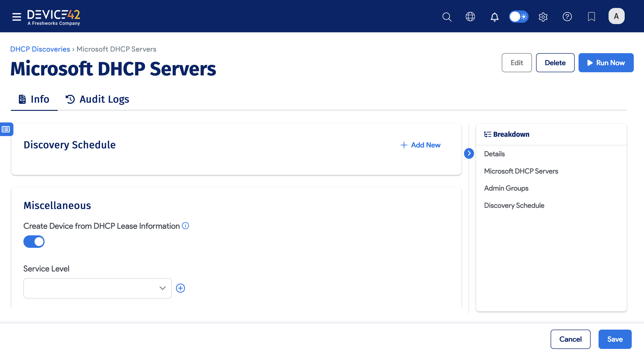Select the Info tab
Image resolution: width=644 pixels, height=353 pixels.
tap(34, 99)
